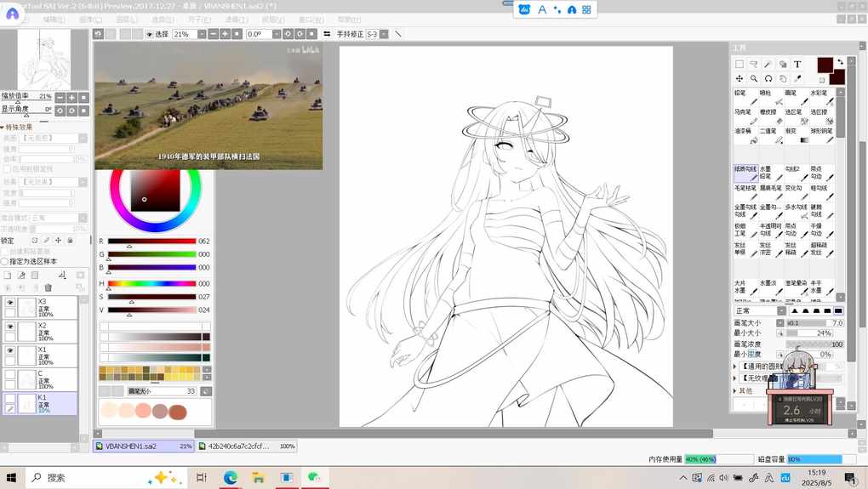Select the rectangular selection tool
Viewport: 868px width, 489px height.
click(739, 64)
